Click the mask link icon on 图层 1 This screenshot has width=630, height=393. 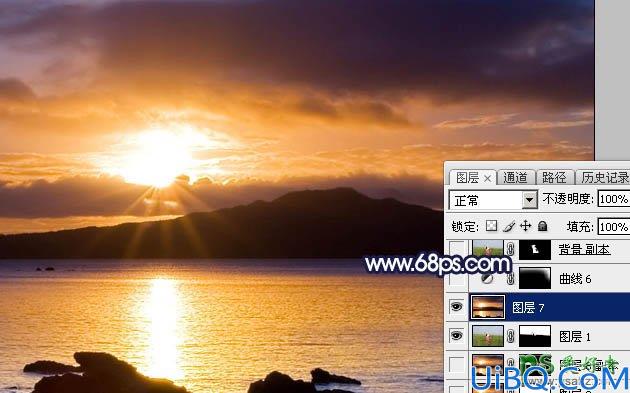511,336
